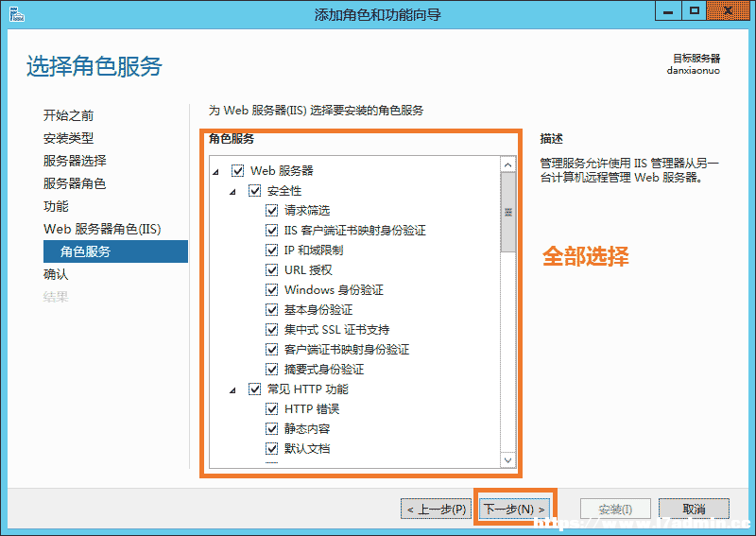
Task: Uncheck 请求筛选 role service
Action: coord(271,210)
